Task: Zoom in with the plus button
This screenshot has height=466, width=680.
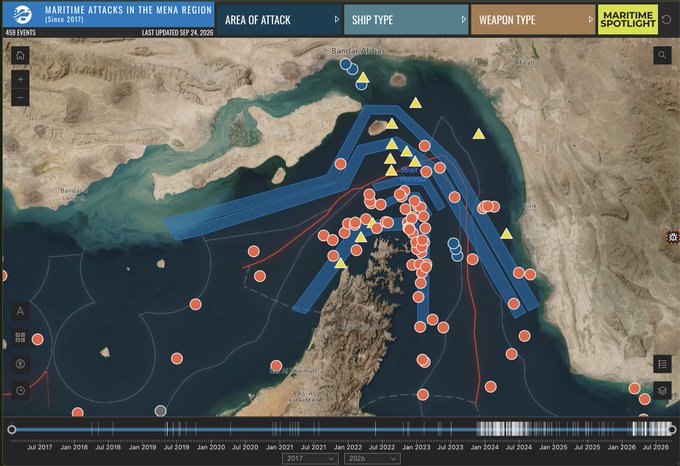Action: pyautogui.click(x=20, y=80)
